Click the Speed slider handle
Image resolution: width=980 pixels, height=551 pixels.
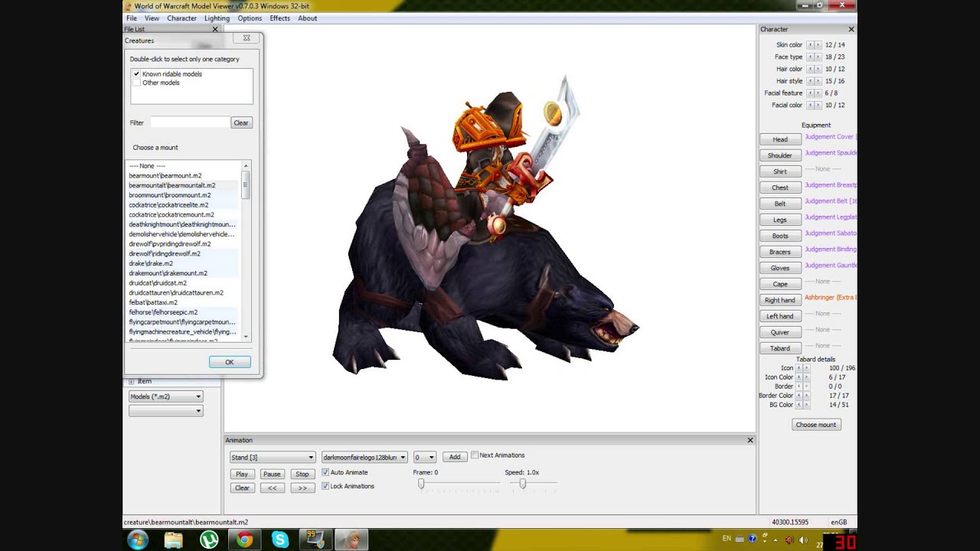coord(523,484)
